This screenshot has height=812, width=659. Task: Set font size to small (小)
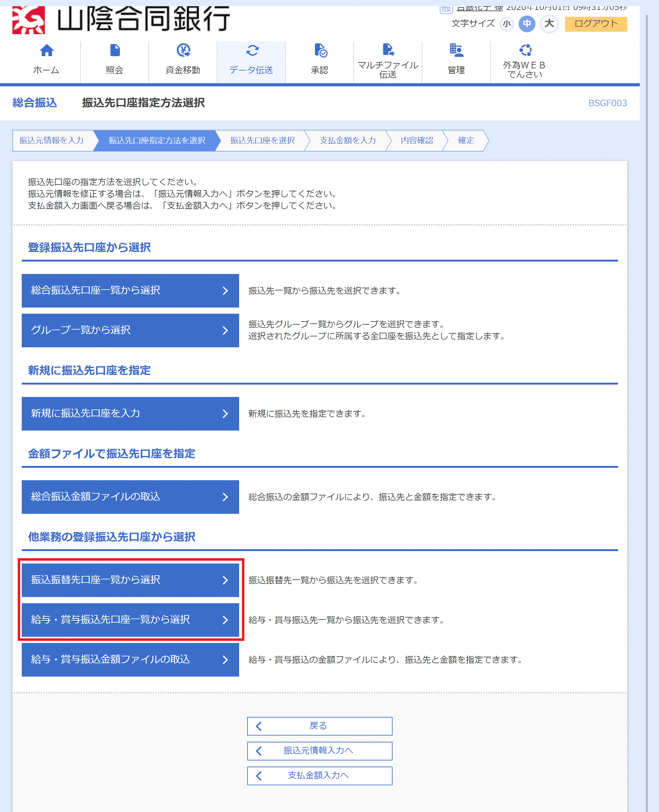(507, 24)
